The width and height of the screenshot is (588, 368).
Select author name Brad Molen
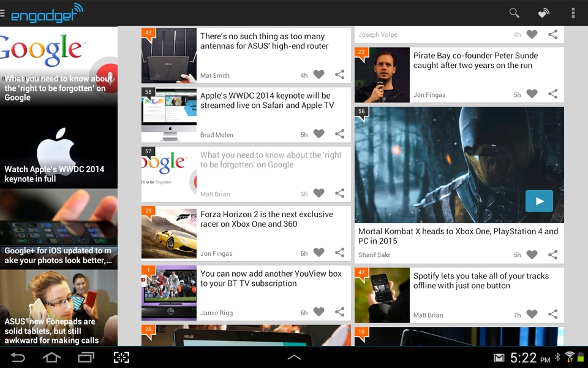[x=217, y=135]
